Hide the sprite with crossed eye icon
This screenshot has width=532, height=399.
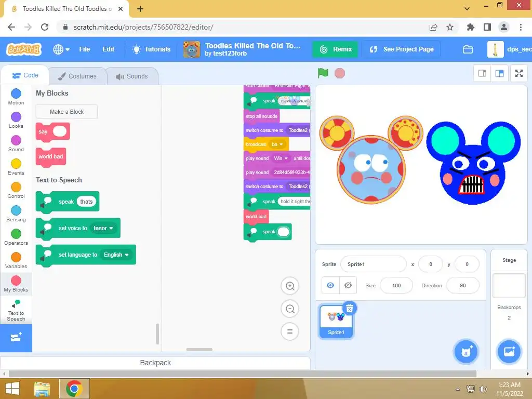(348, 285)
